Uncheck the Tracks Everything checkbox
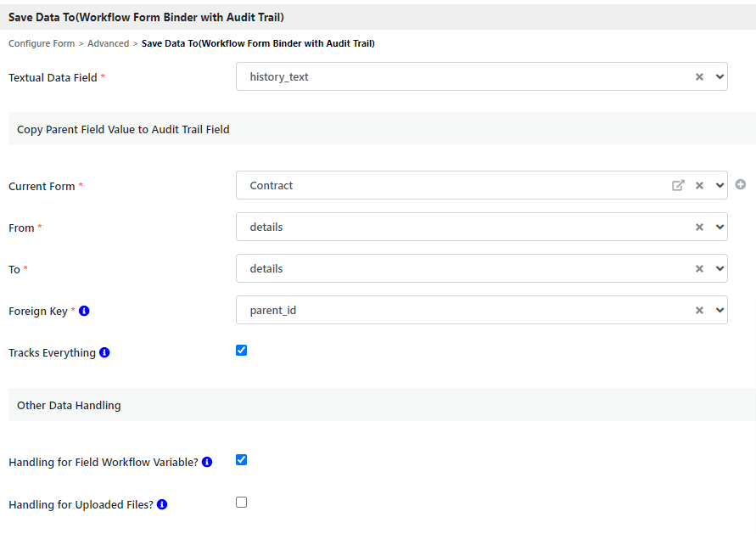Viewport: 756px width, 534px height. click(x=241, y=350)
